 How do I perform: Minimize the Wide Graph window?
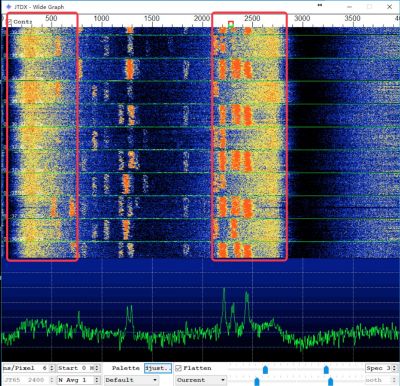point(349,7)
